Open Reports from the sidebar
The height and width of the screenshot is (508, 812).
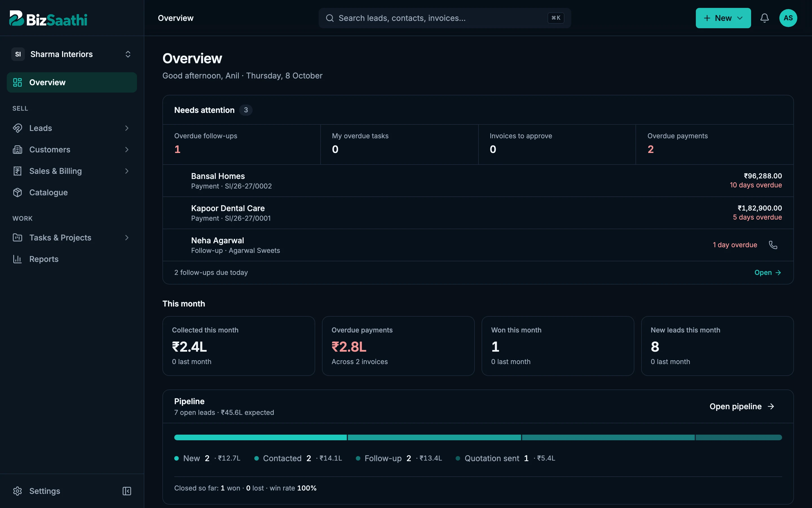click(x=72, y=259)
